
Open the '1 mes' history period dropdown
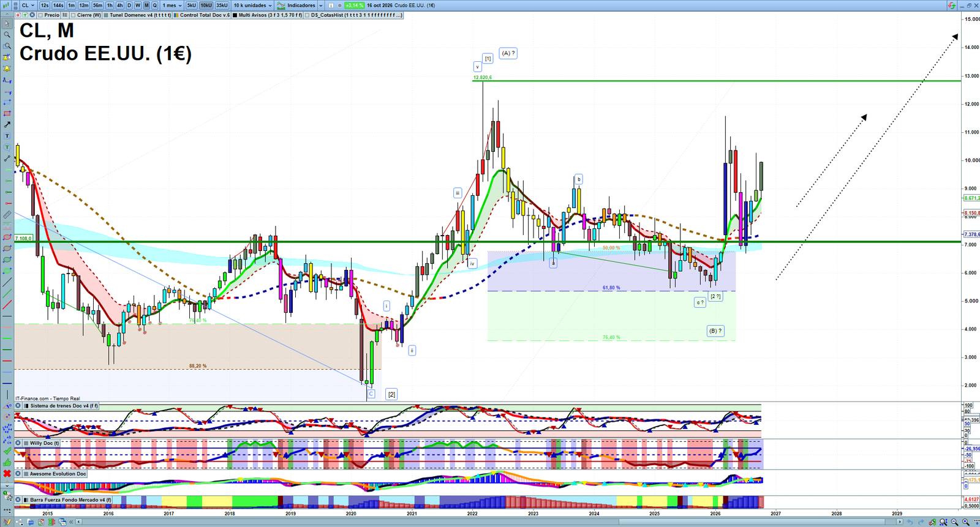pos(171,5)
